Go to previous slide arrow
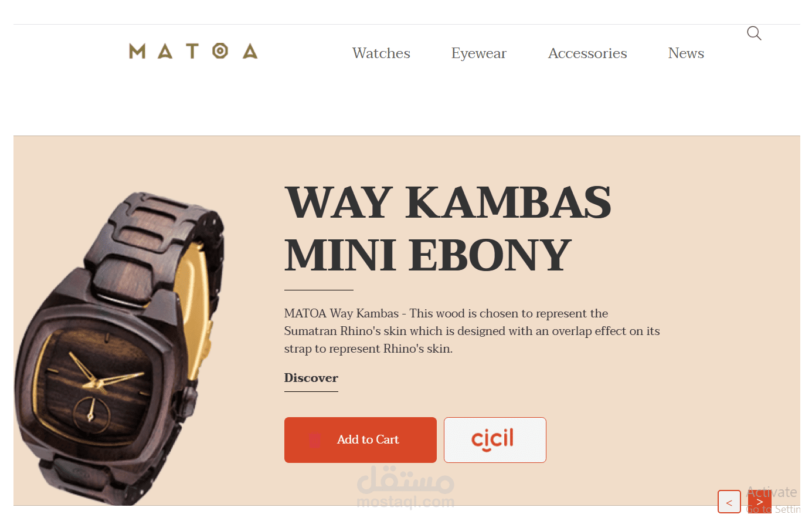812x521 pixels. tap(729, 502)
